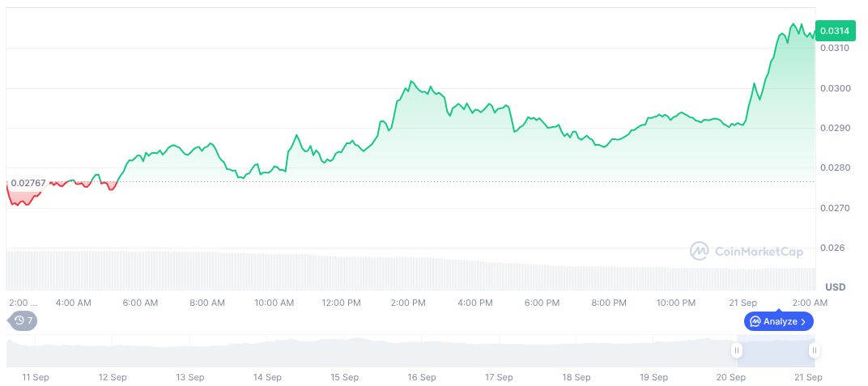
Task: Click the 0.0300 price axis label
Action: pyautogui.click(x=833, y=88)
